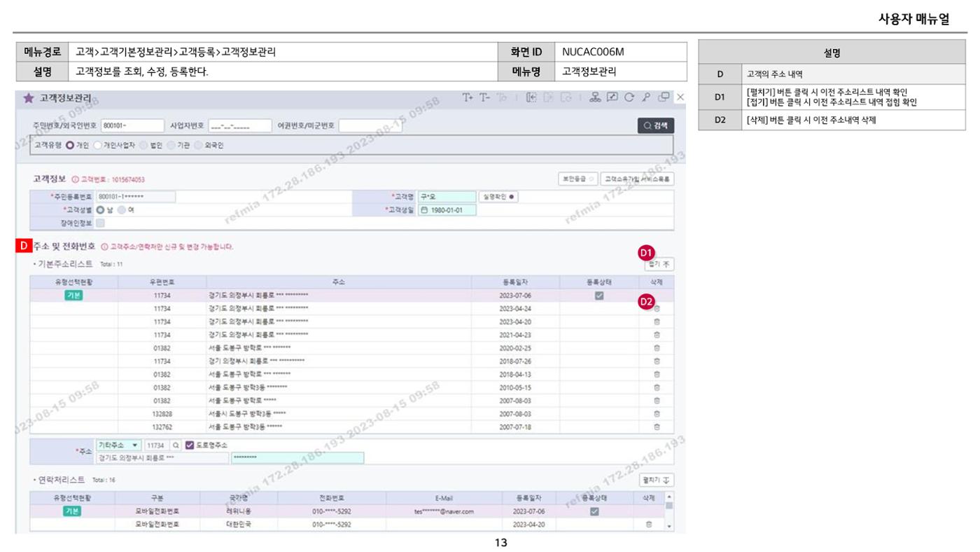Viewport: 980px width, 552px height.
Task: Delete the address dated 2023-04-24
Action: [x=657, y=309]
